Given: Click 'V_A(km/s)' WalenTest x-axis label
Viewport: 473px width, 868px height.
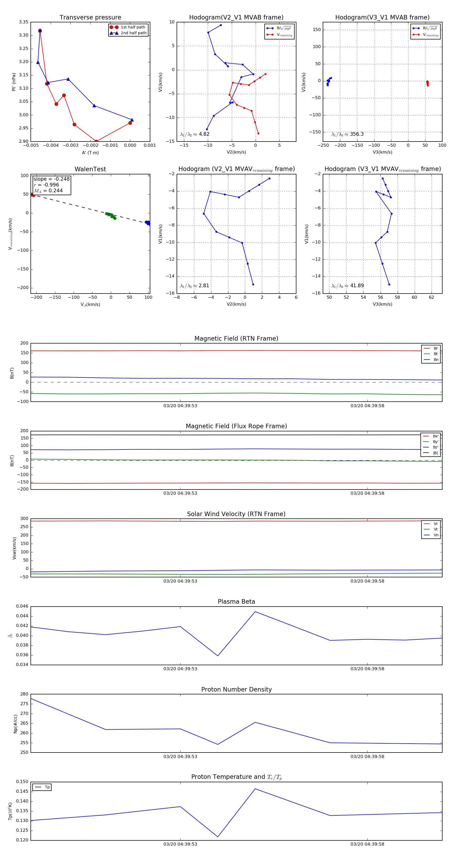Looking at the screenshot, I should 90,305.
